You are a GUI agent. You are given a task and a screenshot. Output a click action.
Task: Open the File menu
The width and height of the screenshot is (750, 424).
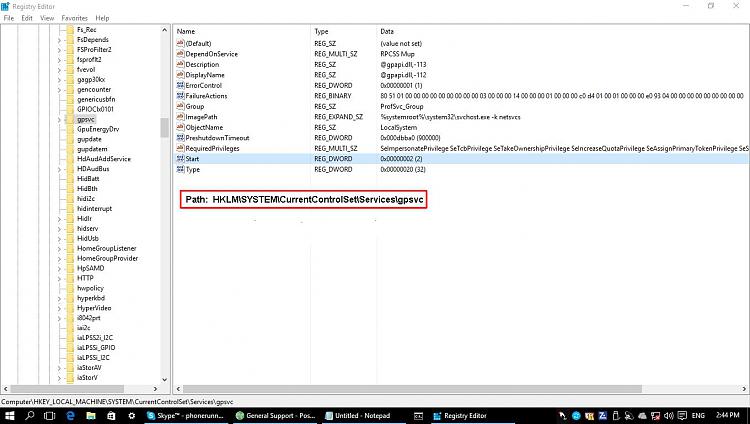(9, 18)
